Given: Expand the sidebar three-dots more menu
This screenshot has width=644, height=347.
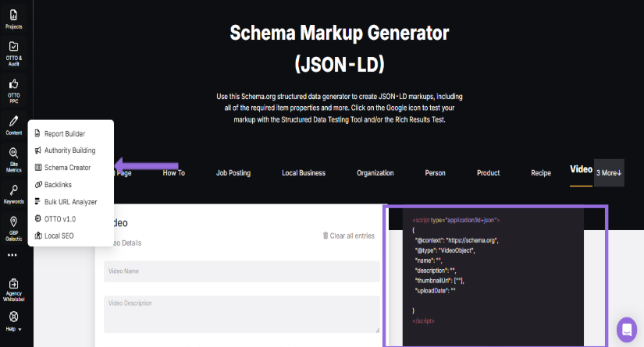Looking at the screenshot, I should click(12, 255).
